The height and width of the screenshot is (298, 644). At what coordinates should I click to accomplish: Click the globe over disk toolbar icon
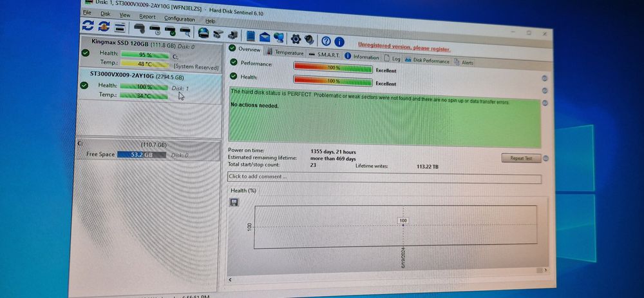[204, 32]
